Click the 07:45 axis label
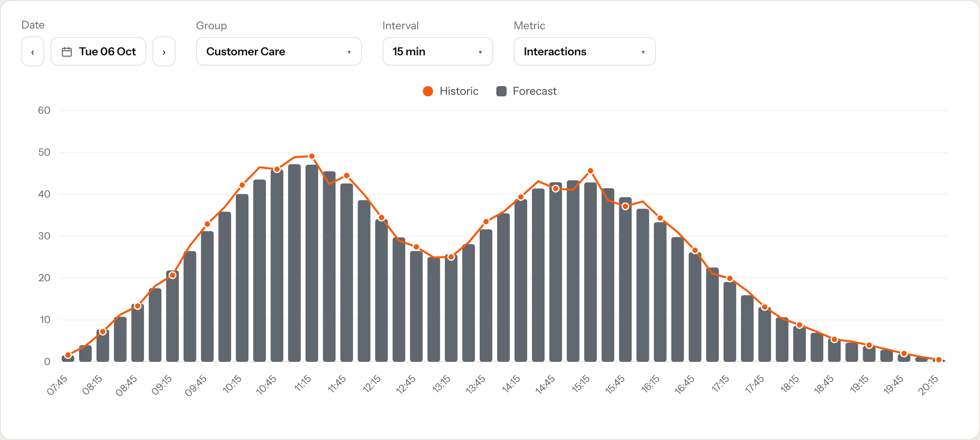The width and height of the screenshot is (980, 440). [x=58, y=385]
